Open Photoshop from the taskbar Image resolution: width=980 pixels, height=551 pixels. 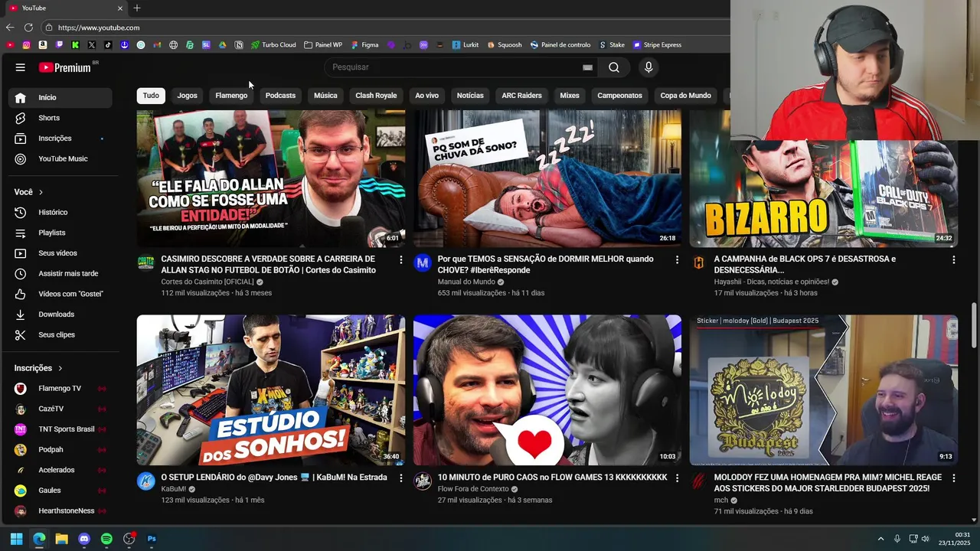152,539
